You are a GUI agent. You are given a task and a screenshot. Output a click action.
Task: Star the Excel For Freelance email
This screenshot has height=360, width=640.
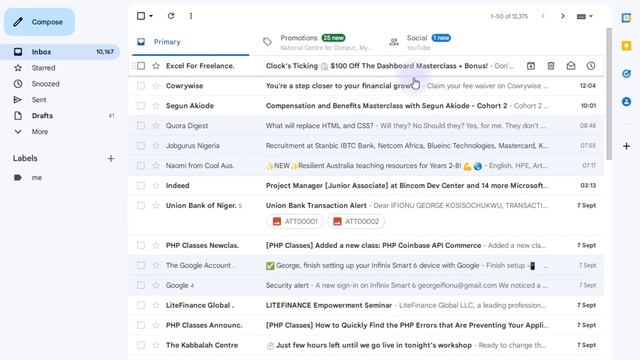point(156,66)
